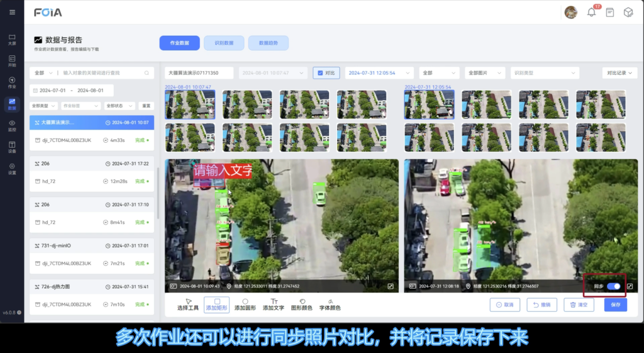The height and width of the screenshot is (353, 644).
Task: Click the keyword search input field
Action: [x=103, y=73]
